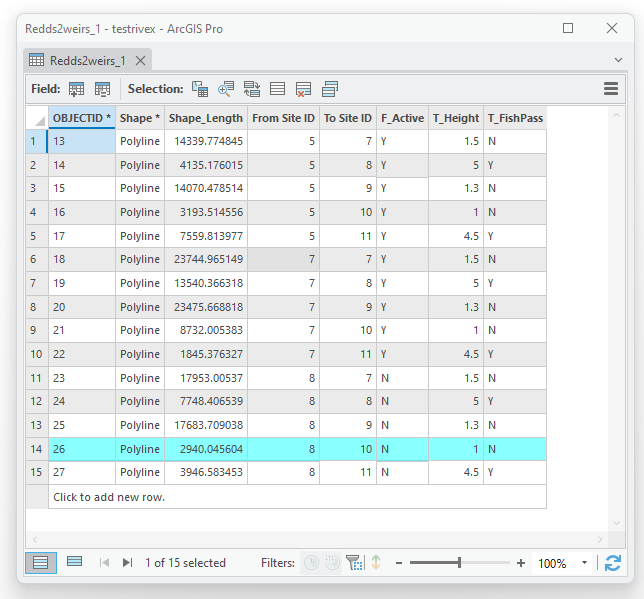This screenshot has height=599, width=644.
Task: Go to first record button
Action: point(104,562)
